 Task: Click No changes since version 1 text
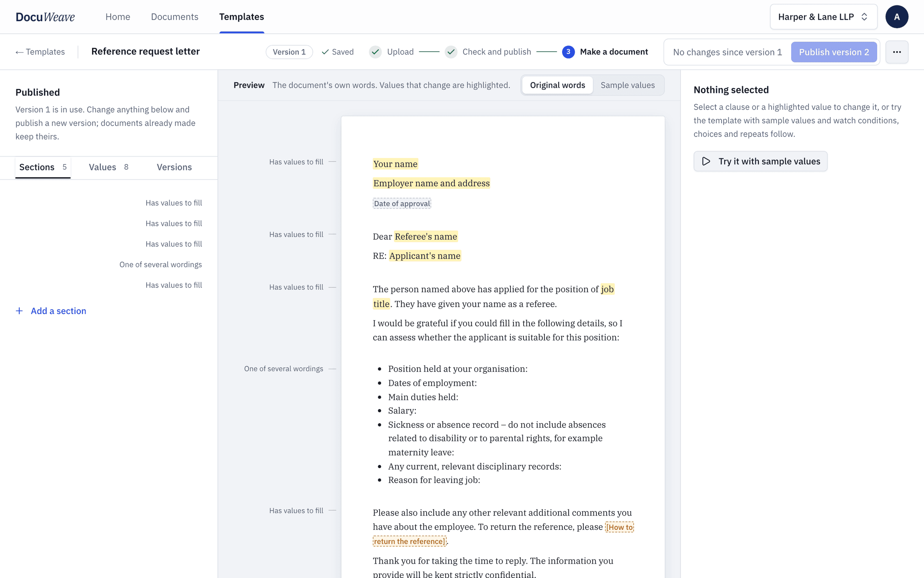coord(727,52)
